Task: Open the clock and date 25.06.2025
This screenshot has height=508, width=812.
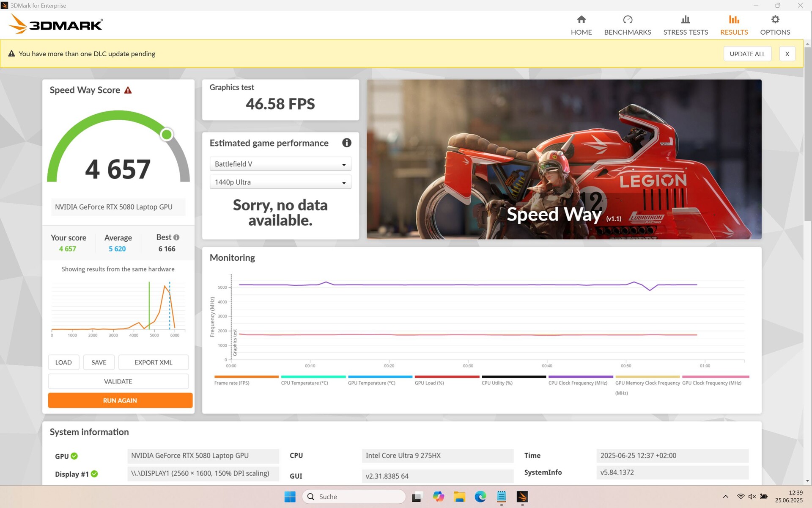Action: click(789, 497)
